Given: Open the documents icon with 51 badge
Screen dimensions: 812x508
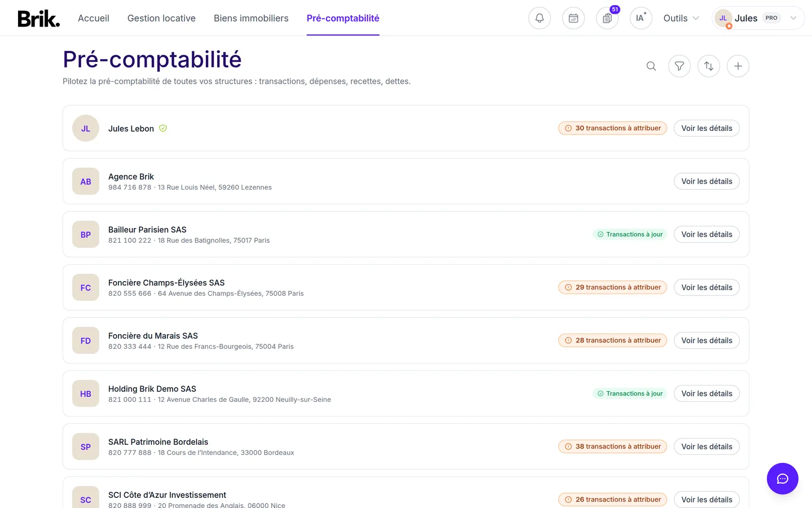Looking at the screenshot, I should [x=607, y=18].
